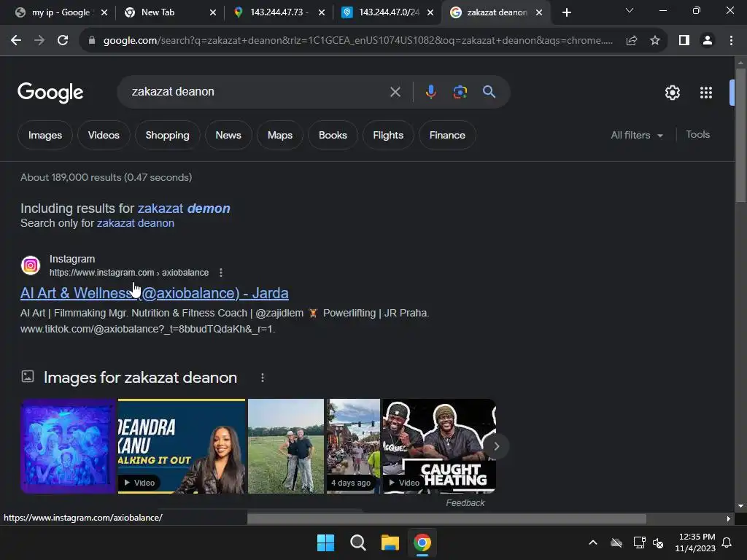Close the 143.244.47.73 tab
Screen dimensions: 747x560
pos(322,12)
